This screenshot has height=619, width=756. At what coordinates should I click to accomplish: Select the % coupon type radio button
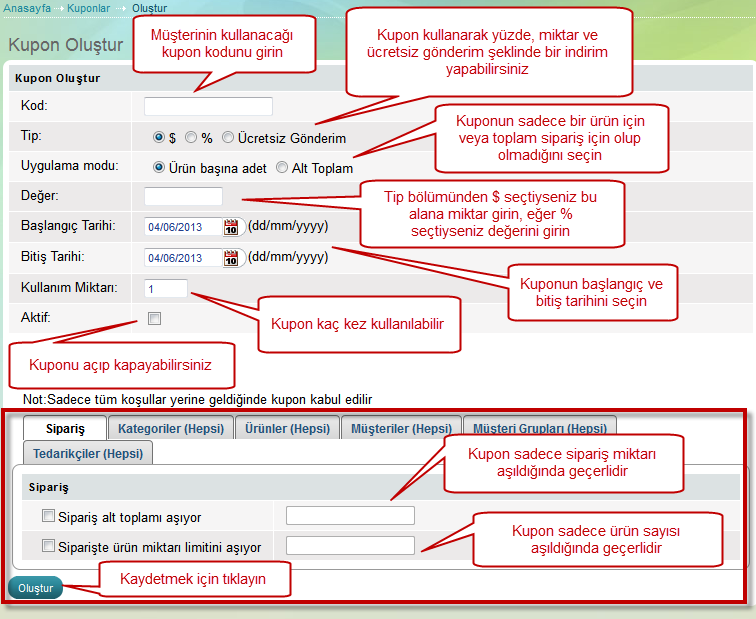click(x=191, y=138)
